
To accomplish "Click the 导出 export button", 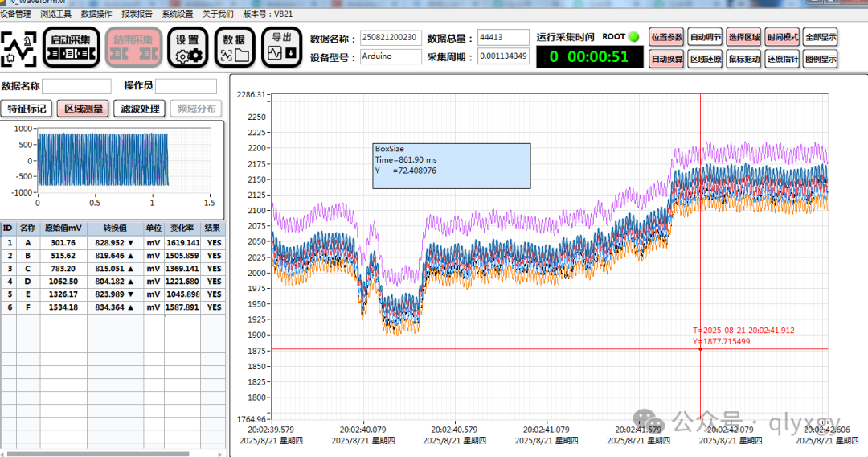I will click(282, 47).
